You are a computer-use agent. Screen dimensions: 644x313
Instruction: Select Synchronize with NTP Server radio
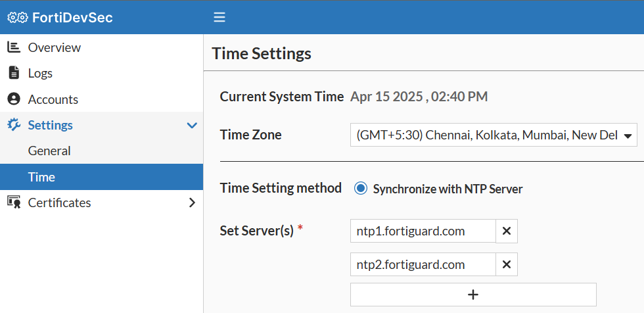tap(360, 189)
